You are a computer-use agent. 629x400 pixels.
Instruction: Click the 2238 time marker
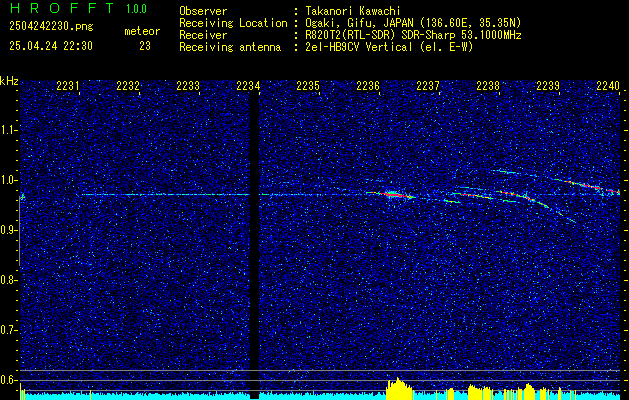click(x=488, y=86)
